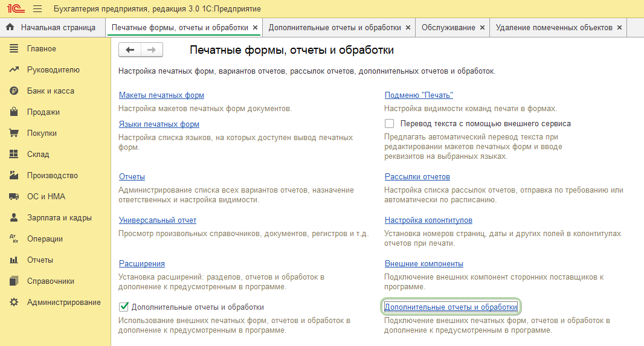Enable Перевод текста с помощью внешнего сервиса checkbox
644x346 pixels.
coord(389,124)
